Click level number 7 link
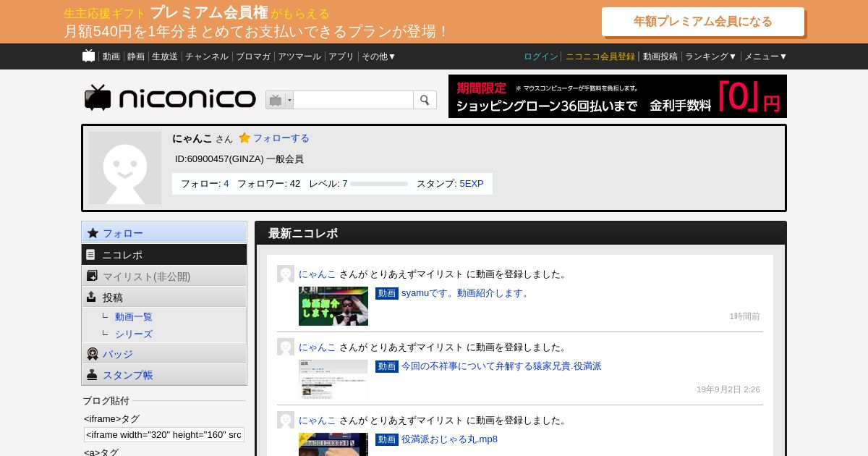This screenshot has height=456, width=868. pyautogui.click(x=345, y=184)
